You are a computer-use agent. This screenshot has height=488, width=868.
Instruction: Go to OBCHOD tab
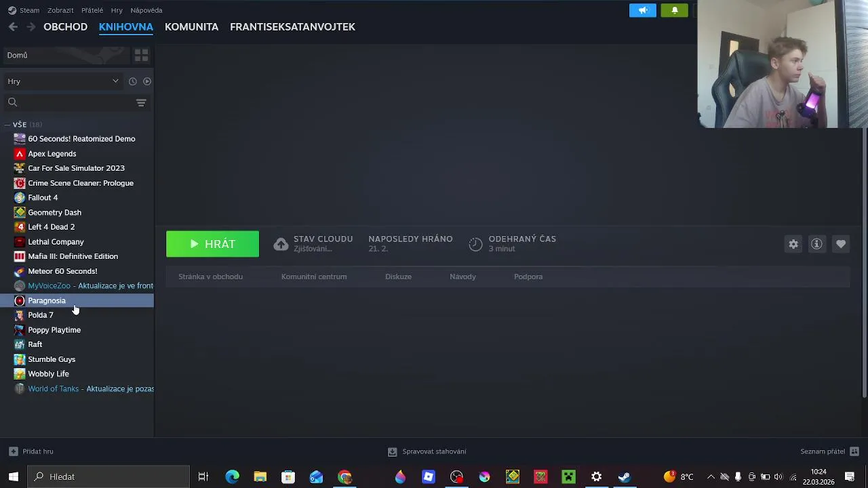click(x=66, y=27)
